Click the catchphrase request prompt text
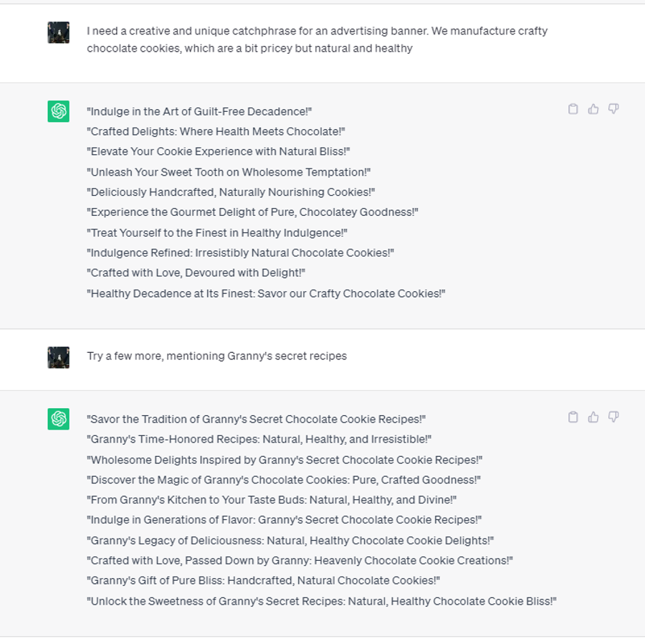Image resolution: width=645 pixels, height=644 pixels. pyautogui.click(x=317, y=39)
